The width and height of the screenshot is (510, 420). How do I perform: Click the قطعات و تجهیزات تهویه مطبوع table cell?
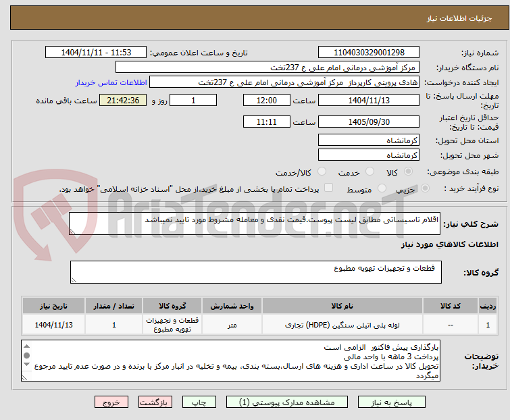172,325
